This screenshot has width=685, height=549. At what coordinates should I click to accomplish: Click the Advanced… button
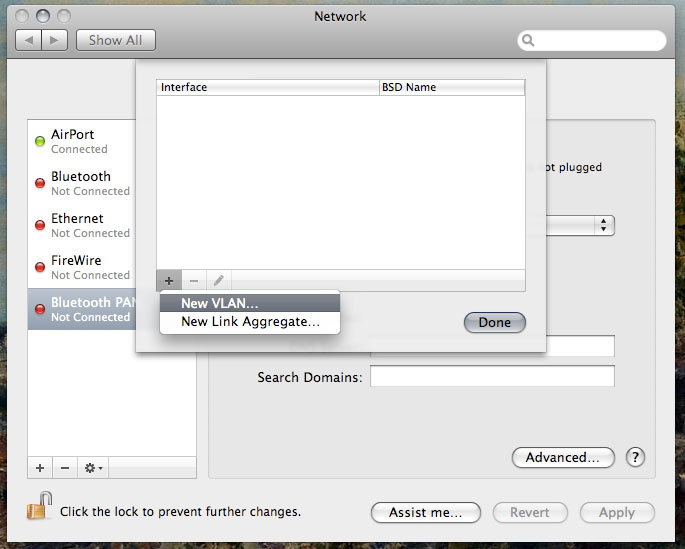(x=563, y=457)
